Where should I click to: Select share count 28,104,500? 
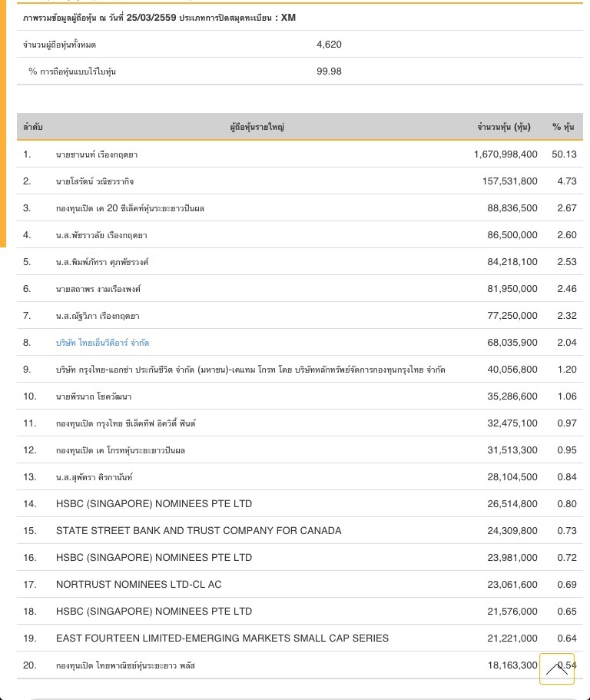(512, 477)
